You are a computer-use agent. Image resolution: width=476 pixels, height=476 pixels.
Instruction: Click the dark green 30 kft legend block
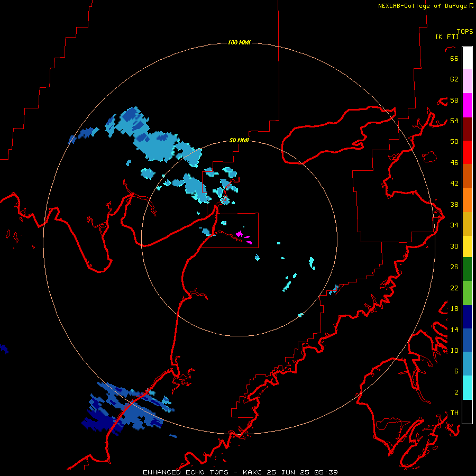467,269
